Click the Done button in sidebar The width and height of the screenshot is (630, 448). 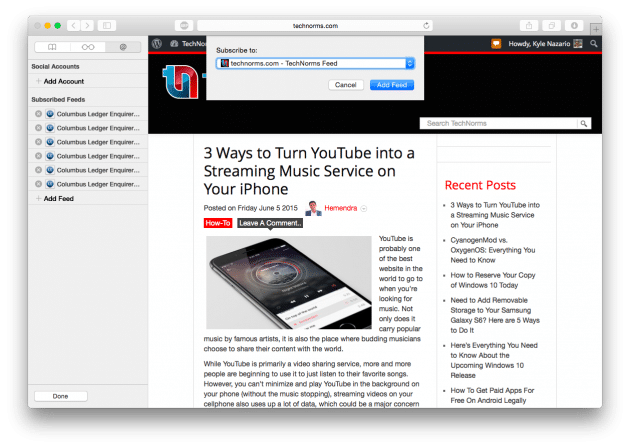[x=60, y=396]
